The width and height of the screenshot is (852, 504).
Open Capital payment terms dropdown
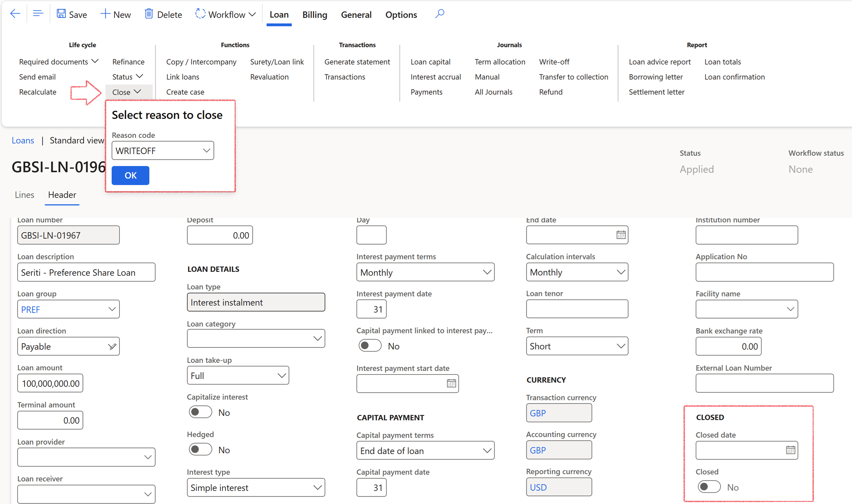tap(487, 451)
